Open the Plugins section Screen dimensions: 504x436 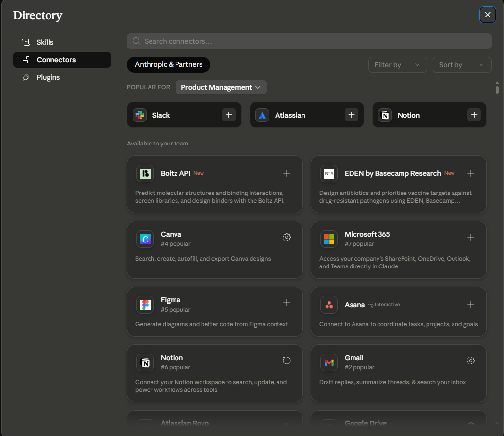click(x=62, y=77)
